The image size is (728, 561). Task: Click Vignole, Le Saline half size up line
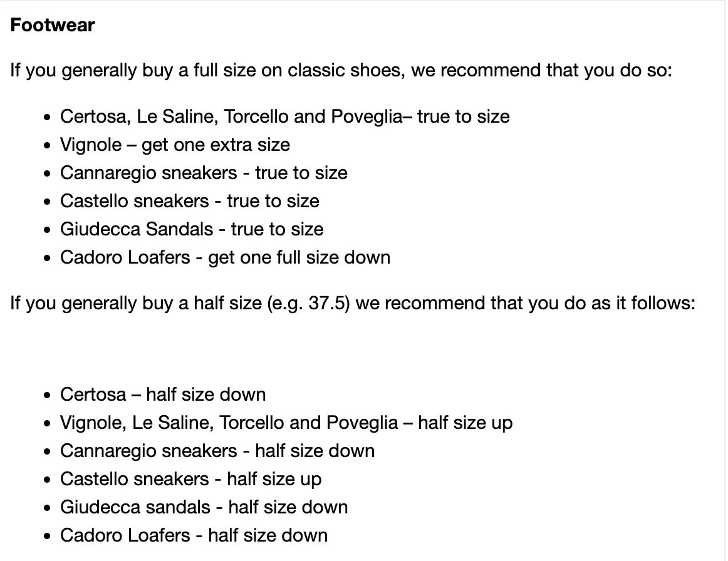click(286, 423)
